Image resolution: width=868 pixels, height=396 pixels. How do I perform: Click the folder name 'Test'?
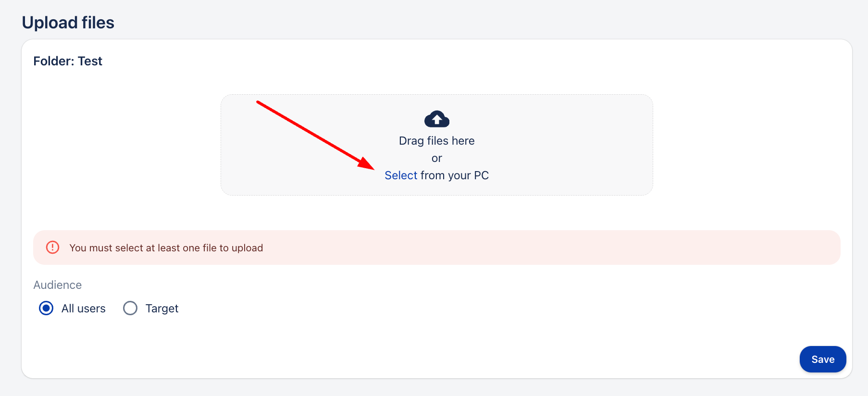[90, 61]
